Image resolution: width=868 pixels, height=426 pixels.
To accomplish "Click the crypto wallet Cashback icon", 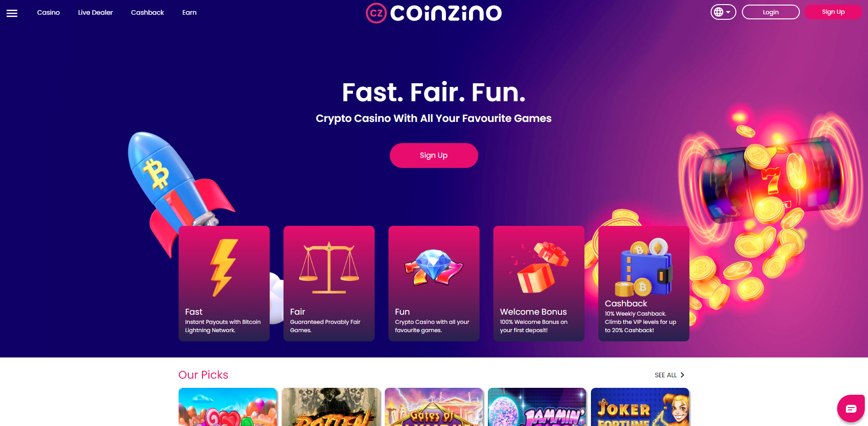I will click(644, 267).
